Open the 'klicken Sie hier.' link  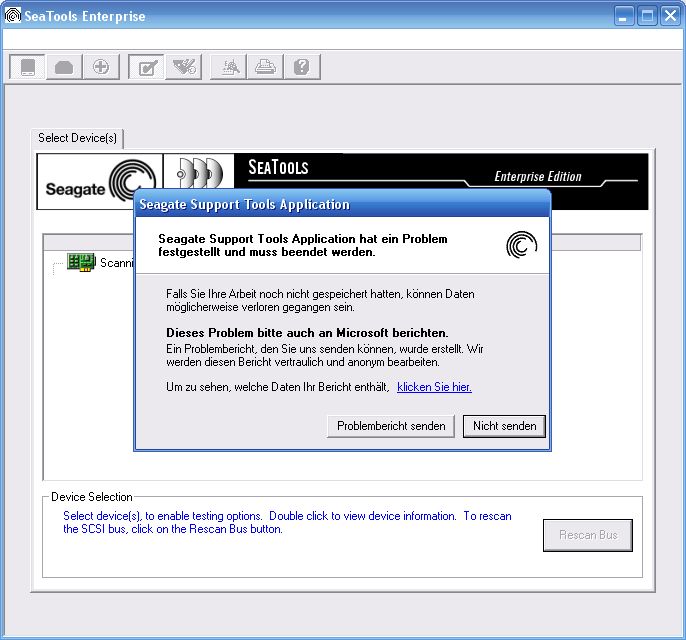coord(434,387)
